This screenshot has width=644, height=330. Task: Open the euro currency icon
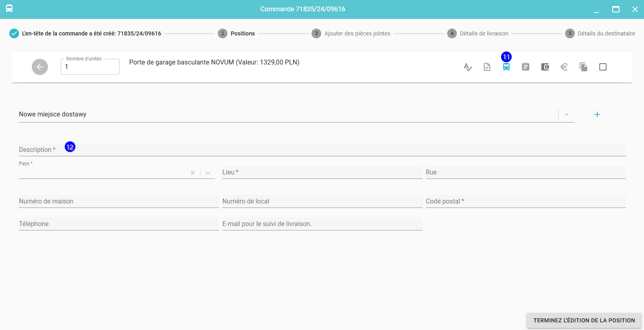pos(564,67)
